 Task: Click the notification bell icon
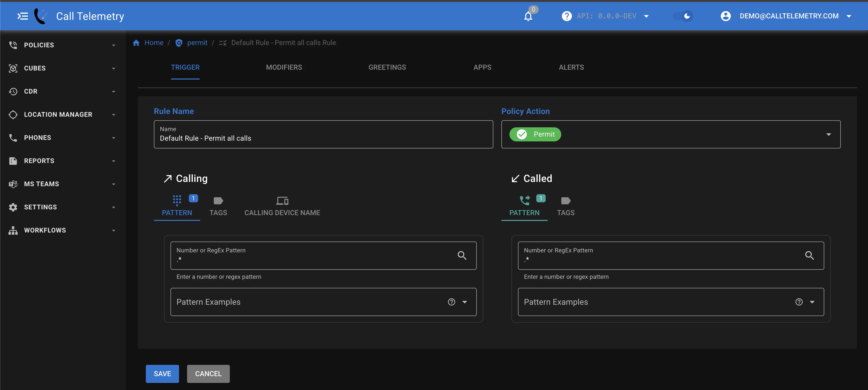click(x=528, y=16)
